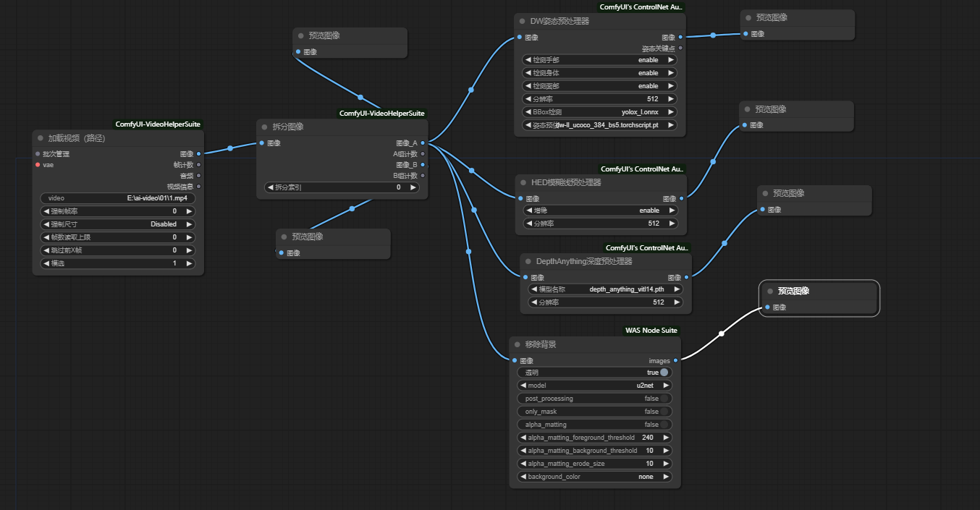This screenshot has width=980, height=510.
Task: Open the model u2net dropdown
Action: [x=595, y=386]
